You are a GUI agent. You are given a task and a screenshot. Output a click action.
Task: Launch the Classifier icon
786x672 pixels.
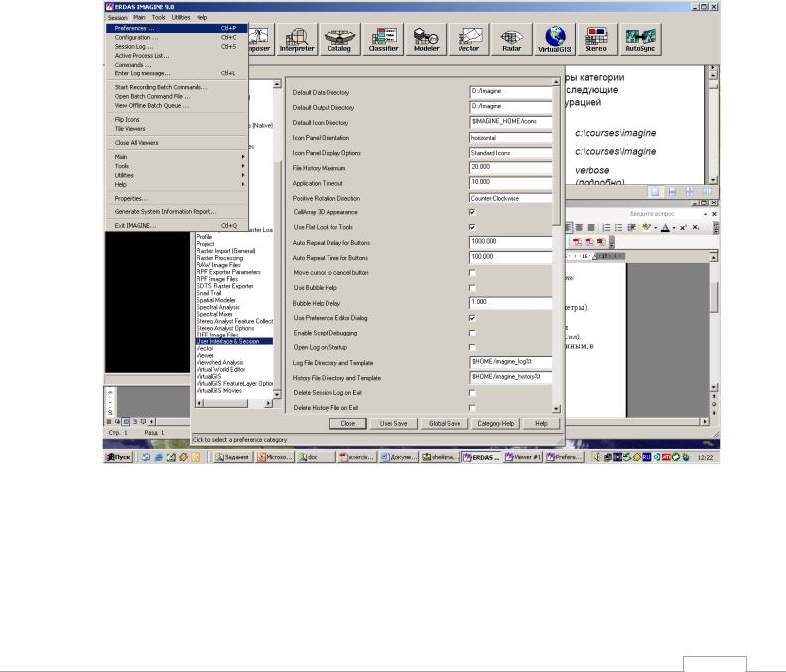coord(383,39)
